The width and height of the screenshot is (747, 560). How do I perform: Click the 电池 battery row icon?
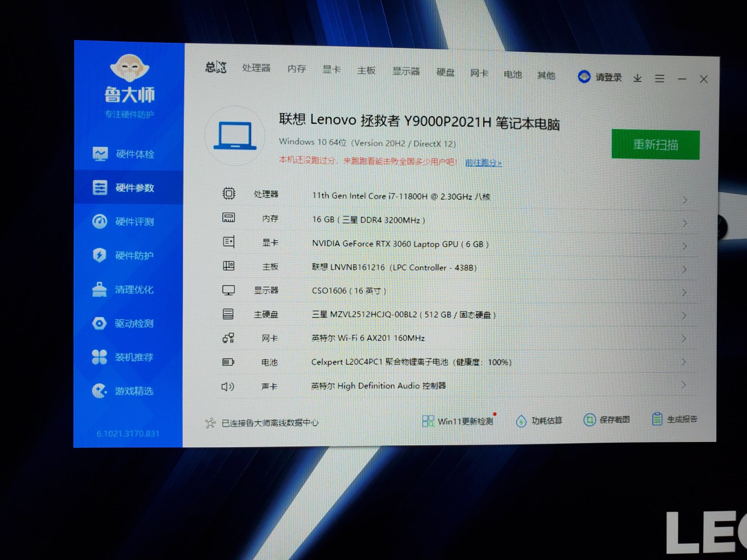228,362
